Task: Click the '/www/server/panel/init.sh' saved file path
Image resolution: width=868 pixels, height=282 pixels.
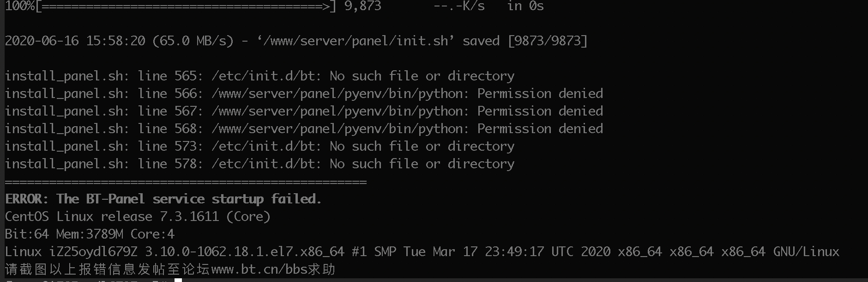Action: [356, 41]
